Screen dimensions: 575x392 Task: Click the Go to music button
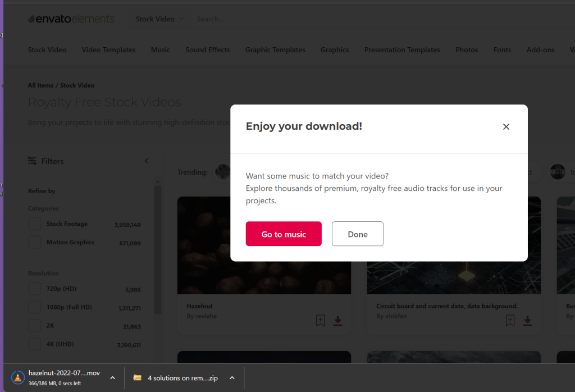pyautogui.click(x=284, y=234)
